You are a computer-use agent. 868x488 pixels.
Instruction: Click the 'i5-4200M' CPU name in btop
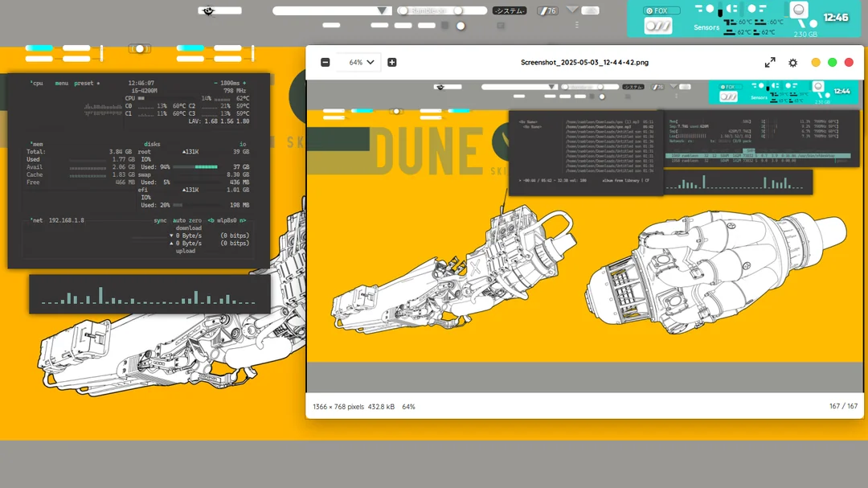(144, 91)
